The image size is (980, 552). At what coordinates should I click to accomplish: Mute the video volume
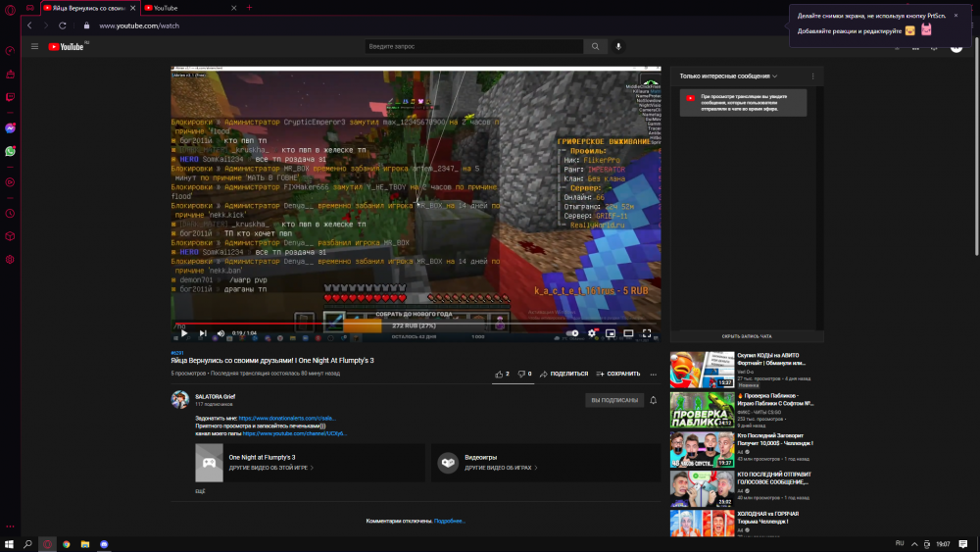[x=220, y=333]
